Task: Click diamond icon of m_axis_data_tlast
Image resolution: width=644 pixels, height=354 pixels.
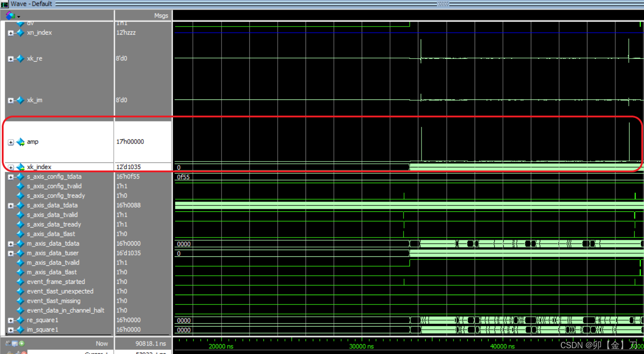Action: point(20,272)
